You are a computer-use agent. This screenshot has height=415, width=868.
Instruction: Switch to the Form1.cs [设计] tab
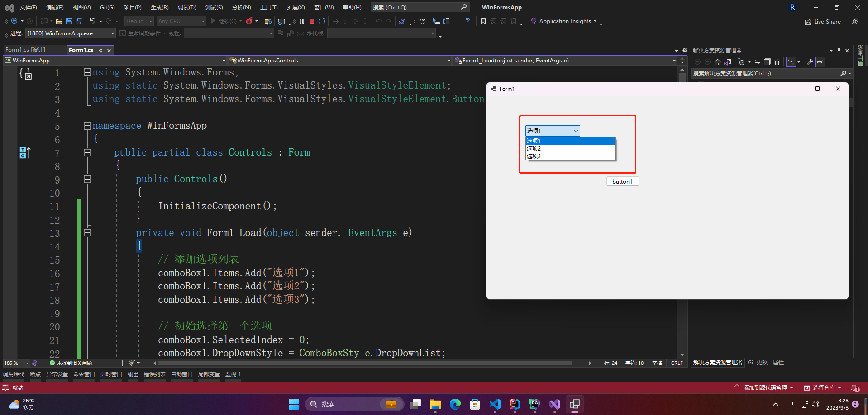coord(25,50)
